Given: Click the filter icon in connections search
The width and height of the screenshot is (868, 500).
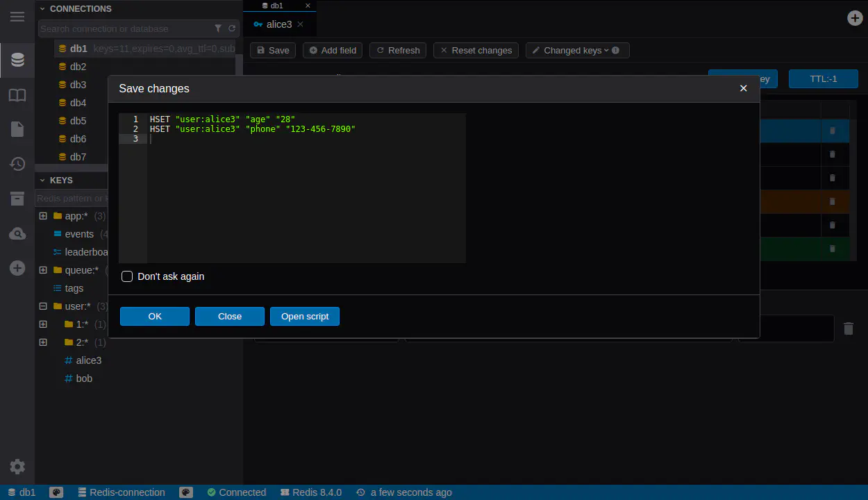Looking at the screenshot, I should [218, 28].
